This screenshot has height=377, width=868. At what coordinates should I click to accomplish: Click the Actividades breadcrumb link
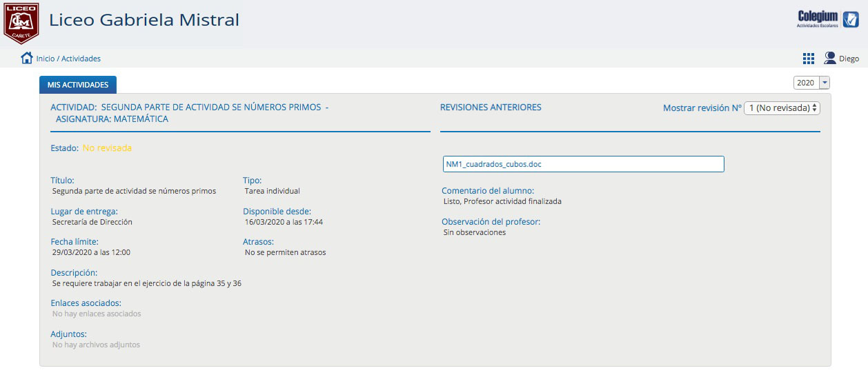81,59
